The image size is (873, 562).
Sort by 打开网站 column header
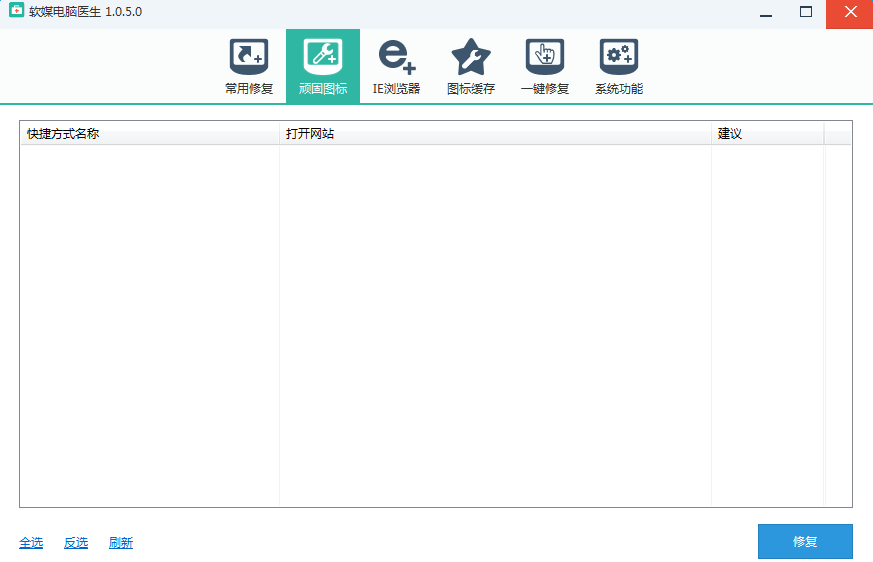(x=495, y=133)
